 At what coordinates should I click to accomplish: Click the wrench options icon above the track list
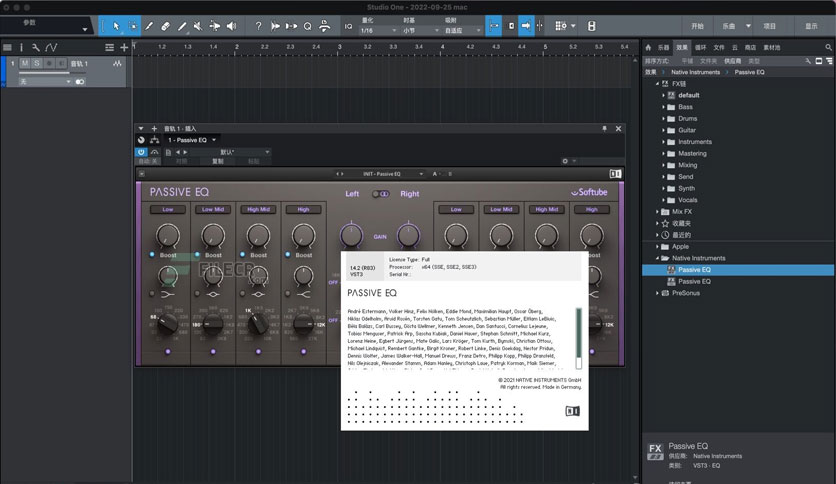point(36,47)
